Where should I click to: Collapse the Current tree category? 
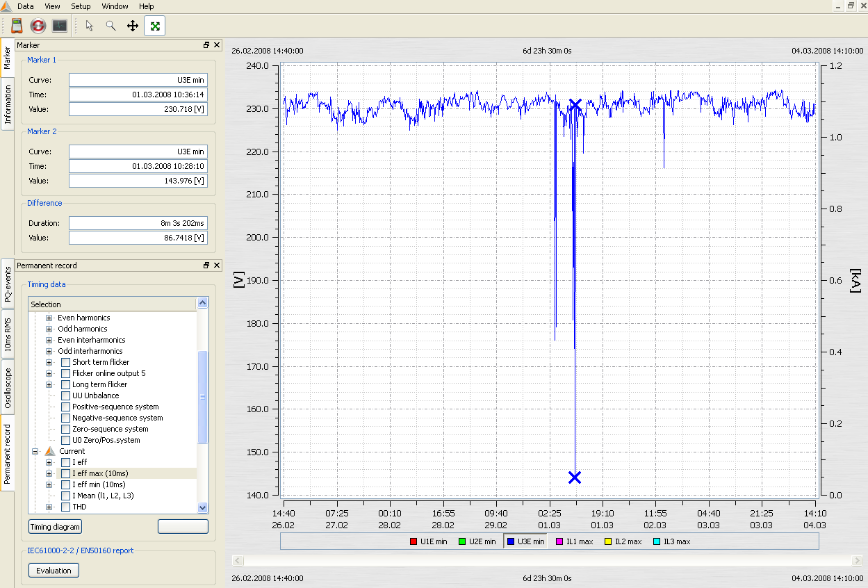(35, 451)
